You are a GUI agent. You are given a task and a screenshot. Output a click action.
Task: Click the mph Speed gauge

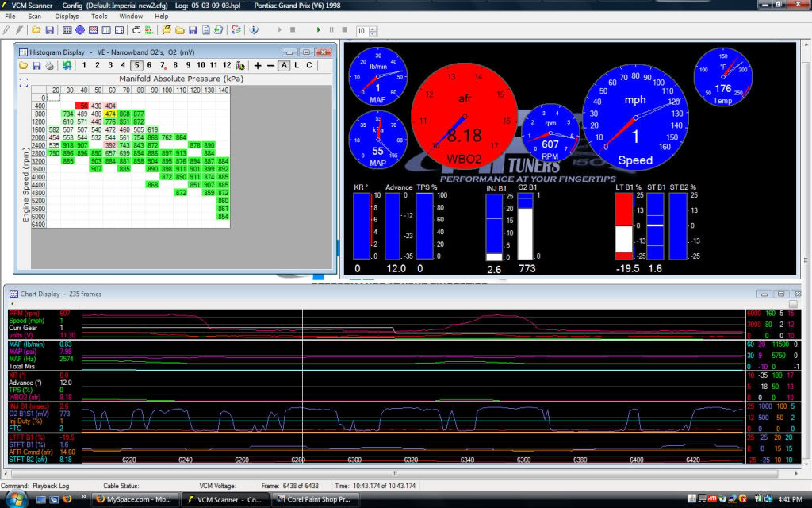click(635, 117)
